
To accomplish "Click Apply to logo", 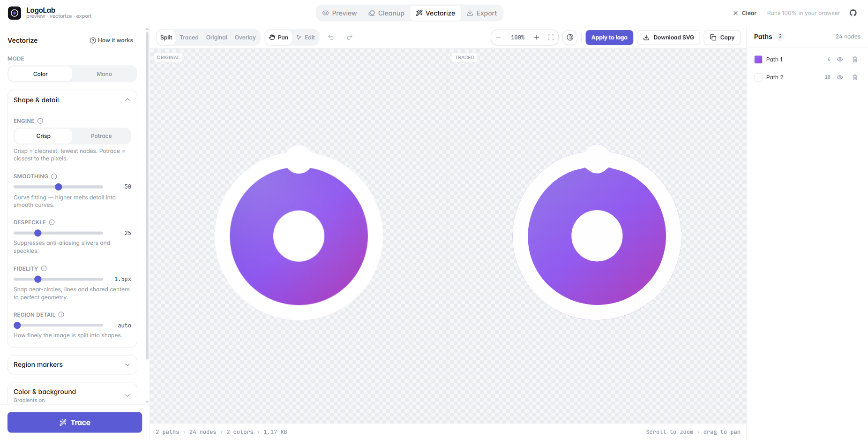I will tap(609, 38).
